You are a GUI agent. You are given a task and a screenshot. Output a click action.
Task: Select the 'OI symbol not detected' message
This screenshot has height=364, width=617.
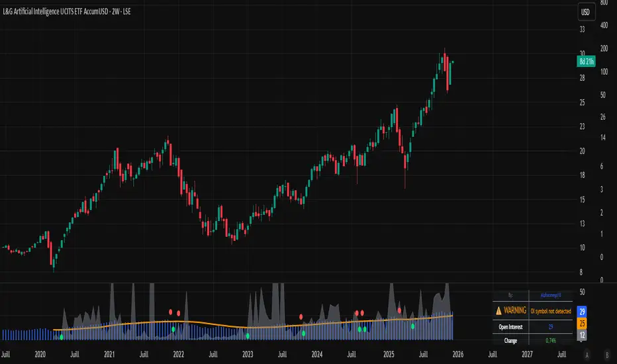click(x=551, y=311)
